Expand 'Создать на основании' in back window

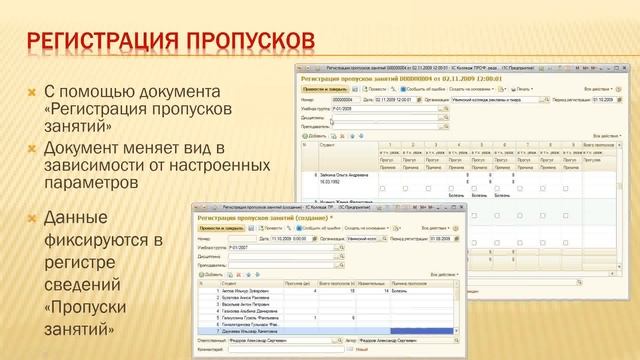click(x=471, y=89)
